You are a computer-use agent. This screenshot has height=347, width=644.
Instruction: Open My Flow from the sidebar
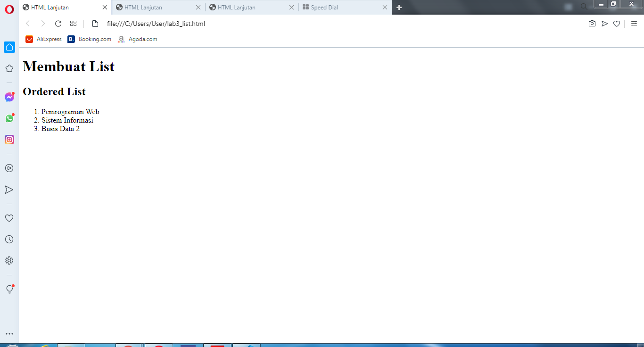pos(9,190)
